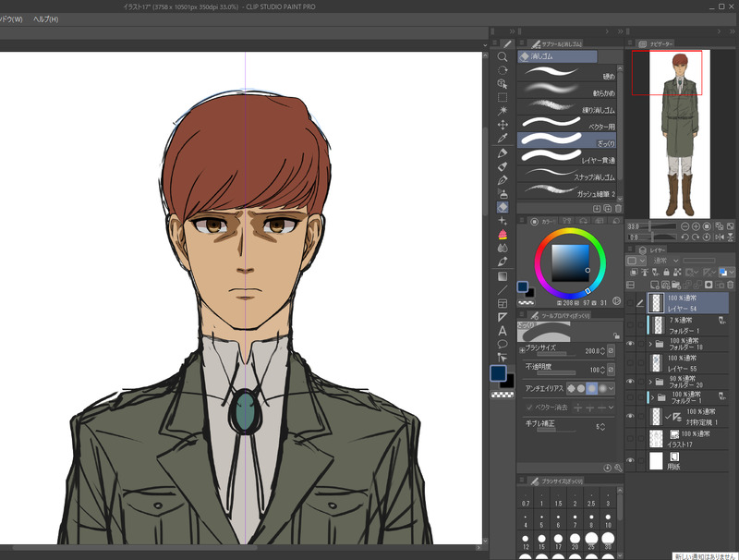Select the Gradient tool
The image size is (739, 560).
tap(503, 275)
